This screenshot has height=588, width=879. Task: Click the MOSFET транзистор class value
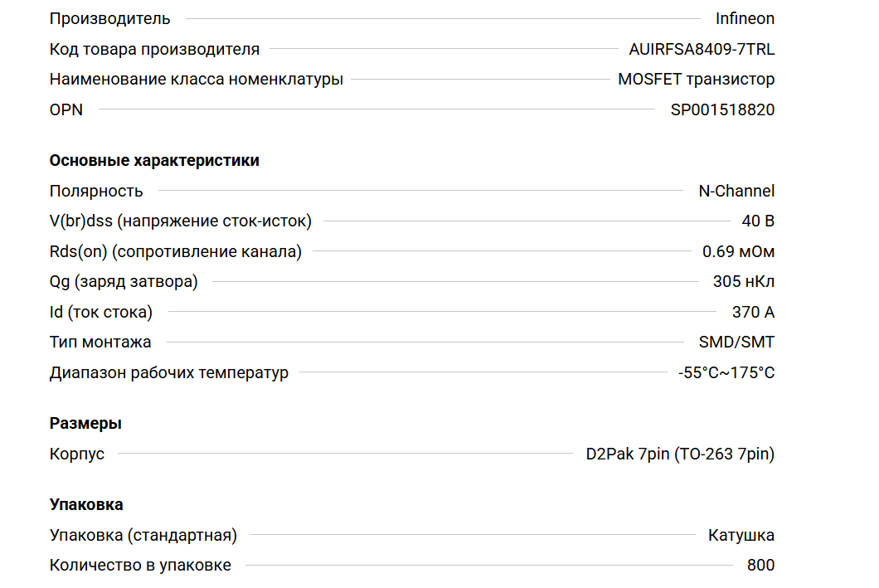click(696, 80)
